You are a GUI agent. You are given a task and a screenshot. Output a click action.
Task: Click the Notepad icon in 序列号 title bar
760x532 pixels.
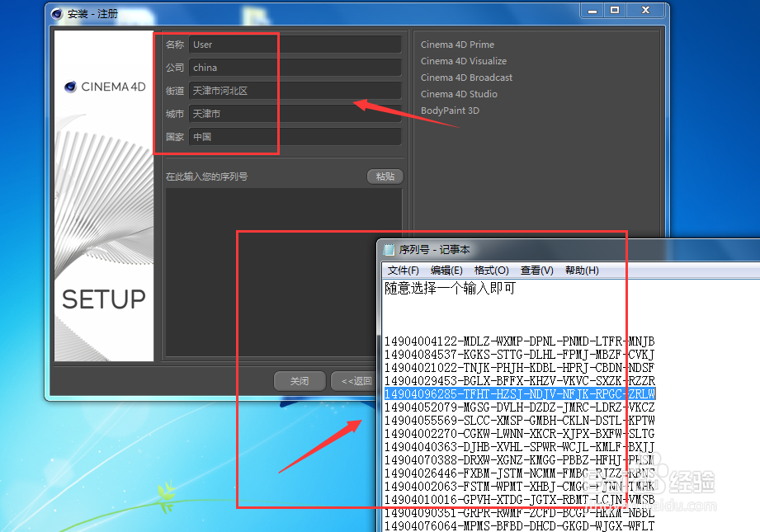(389, 250)
